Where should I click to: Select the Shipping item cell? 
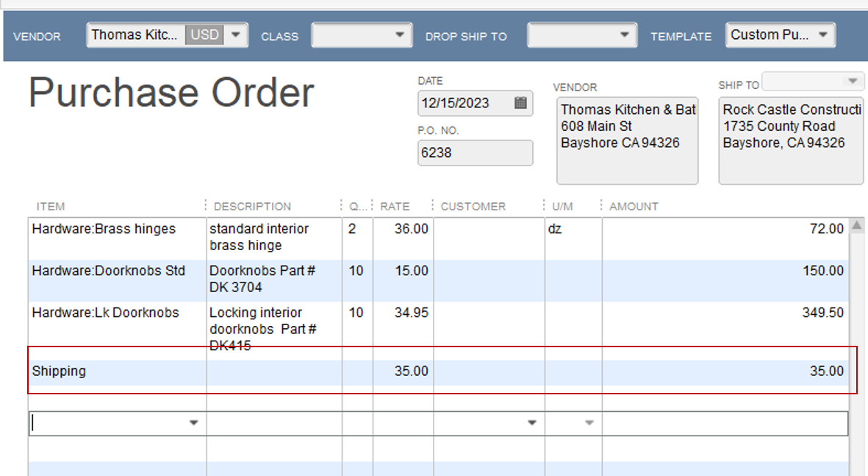click(118, 372)
